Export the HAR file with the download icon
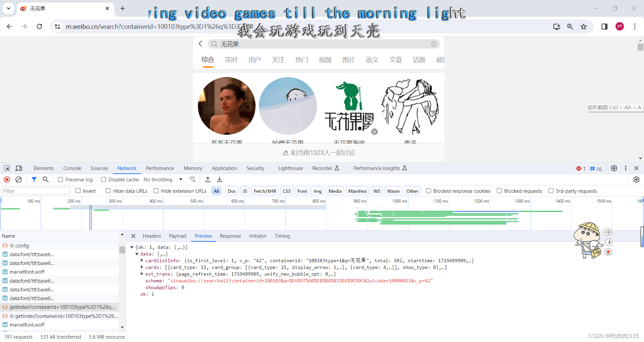 tap(219, 180)
